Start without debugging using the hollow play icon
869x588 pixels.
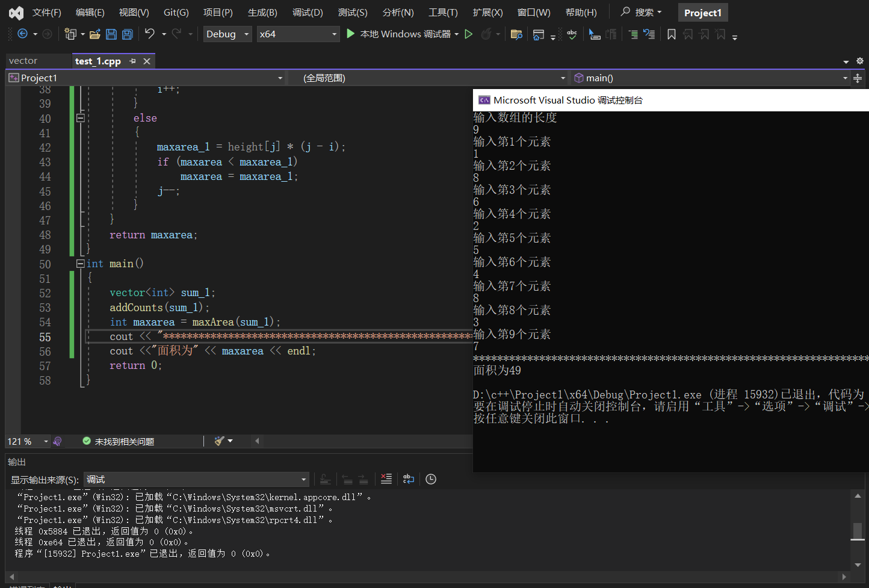coord(469,34)
